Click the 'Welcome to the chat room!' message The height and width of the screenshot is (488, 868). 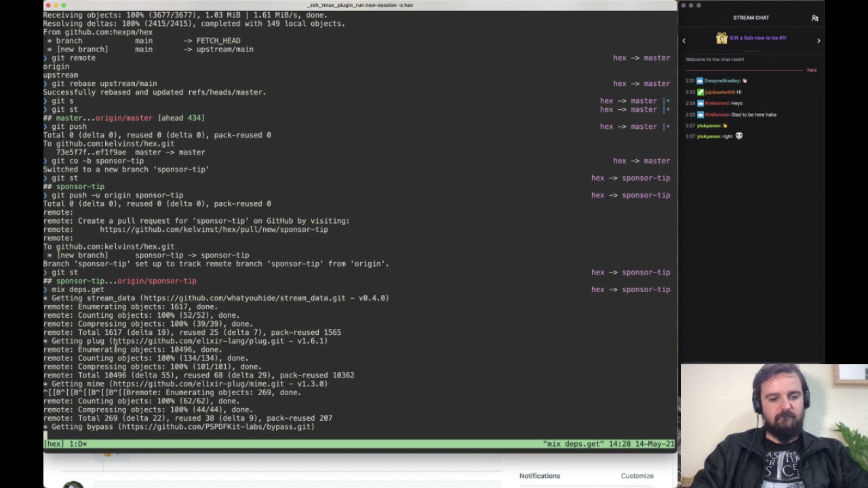pyautogui.click(x=714, y=59)
